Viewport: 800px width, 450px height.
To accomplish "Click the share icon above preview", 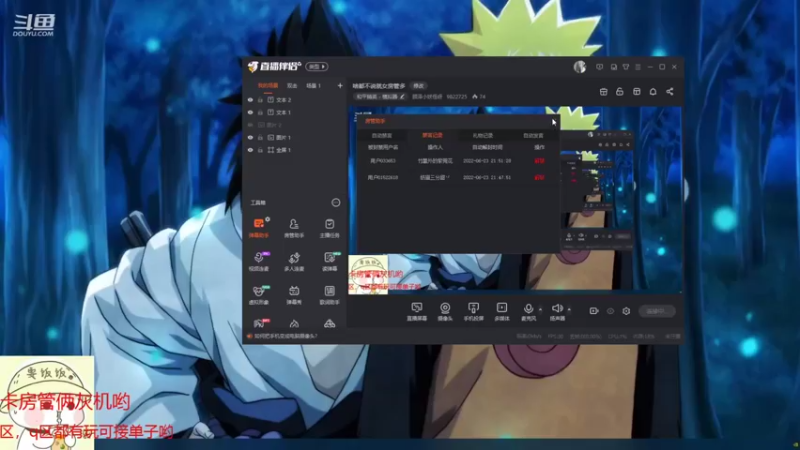I will tap(669, 91).
